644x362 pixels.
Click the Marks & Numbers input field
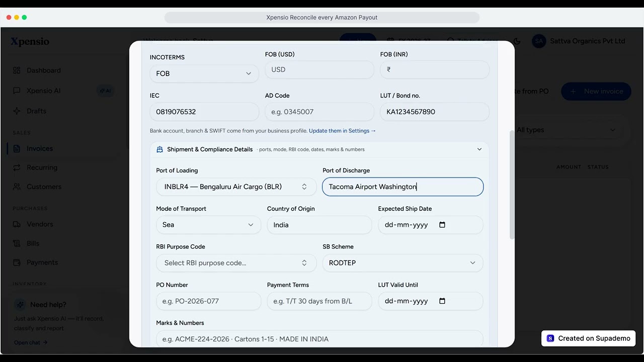(x=319, y=339)
